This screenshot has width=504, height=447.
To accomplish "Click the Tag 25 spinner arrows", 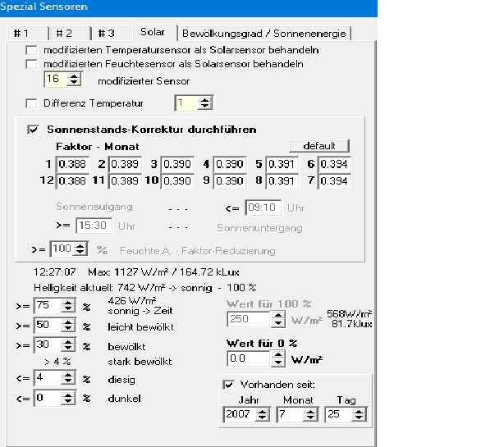I will pos(358,415).
